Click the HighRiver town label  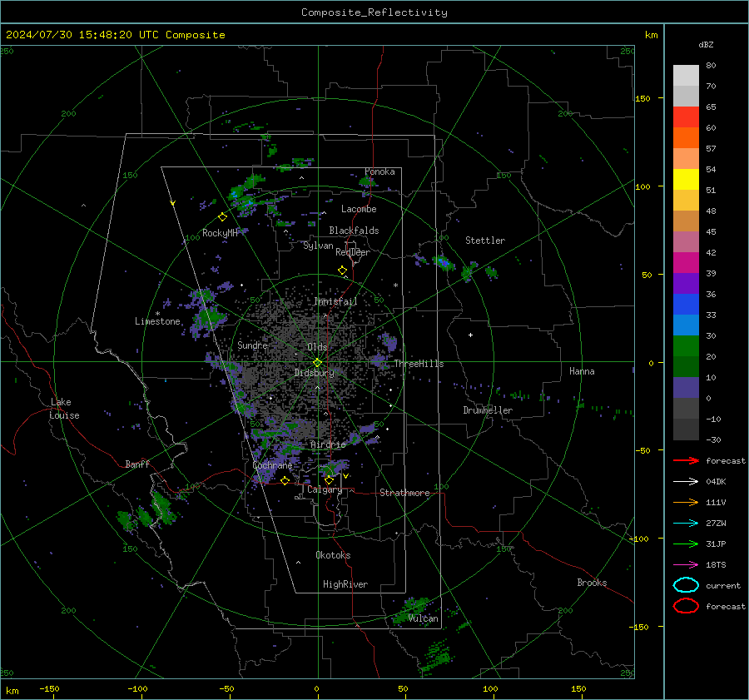click(x=345, y=584)
